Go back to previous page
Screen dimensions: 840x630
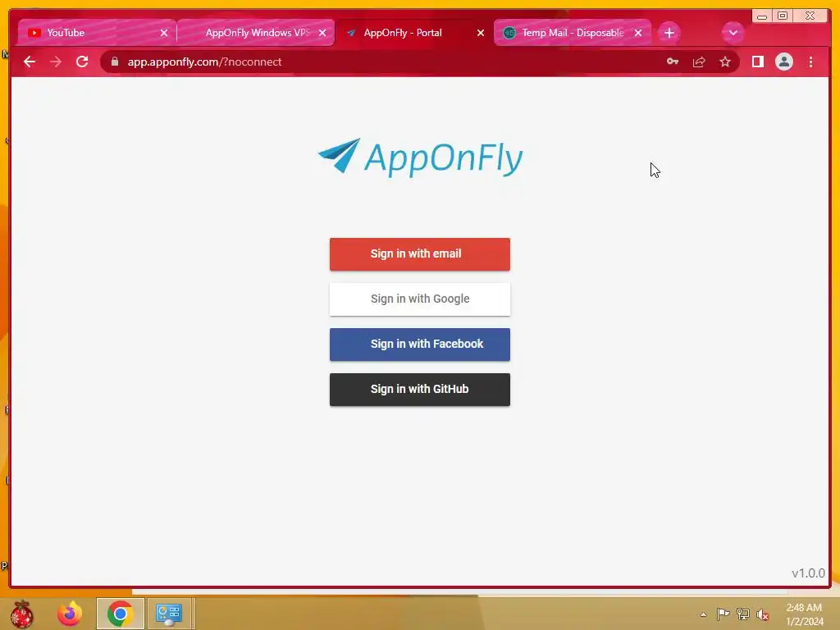click(30, 62)
